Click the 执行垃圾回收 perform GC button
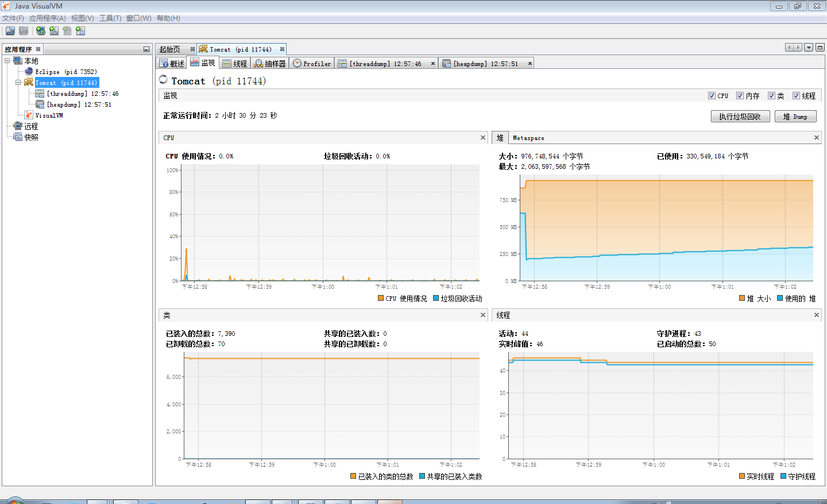 pyautogui.click(x=740, y=117)
